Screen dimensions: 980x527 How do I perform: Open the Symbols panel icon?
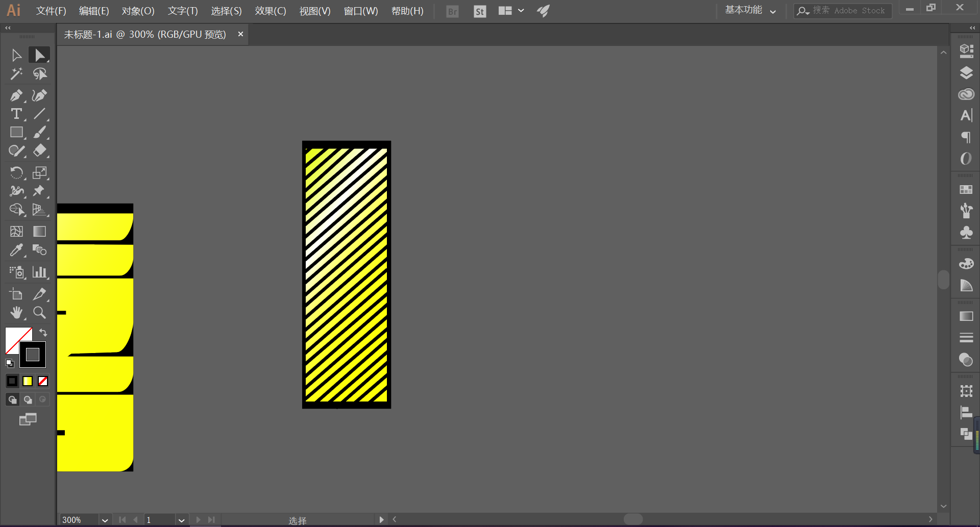(x=966, y=233)
